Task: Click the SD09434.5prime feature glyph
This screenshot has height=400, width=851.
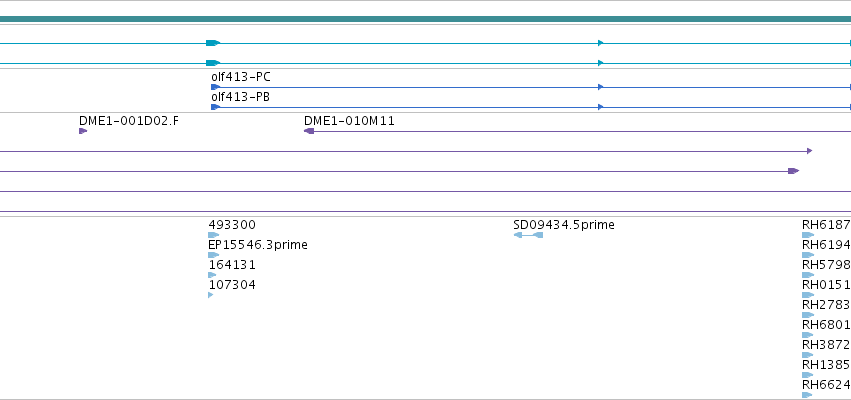Action: (528, 235)
